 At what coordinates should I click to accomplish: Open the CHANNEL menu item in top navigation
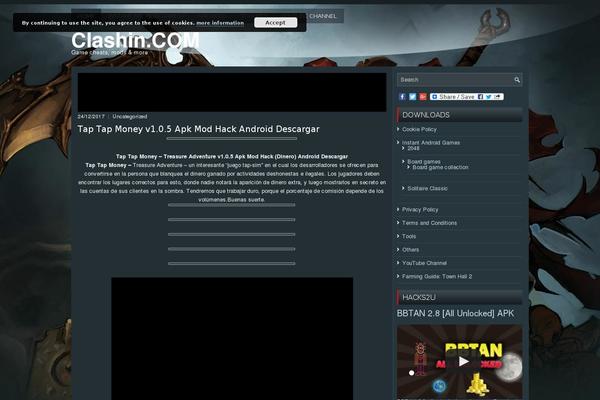point(323,16)
